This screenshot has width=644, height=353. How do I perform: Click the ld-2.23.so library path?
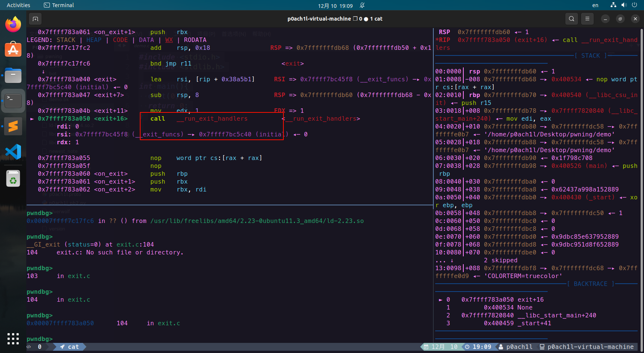pos(257,221)
